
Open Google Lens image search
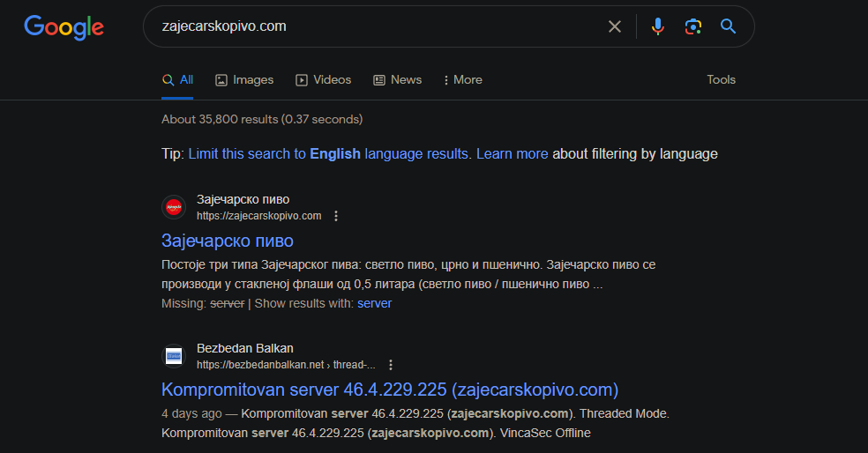coord(693,26)
